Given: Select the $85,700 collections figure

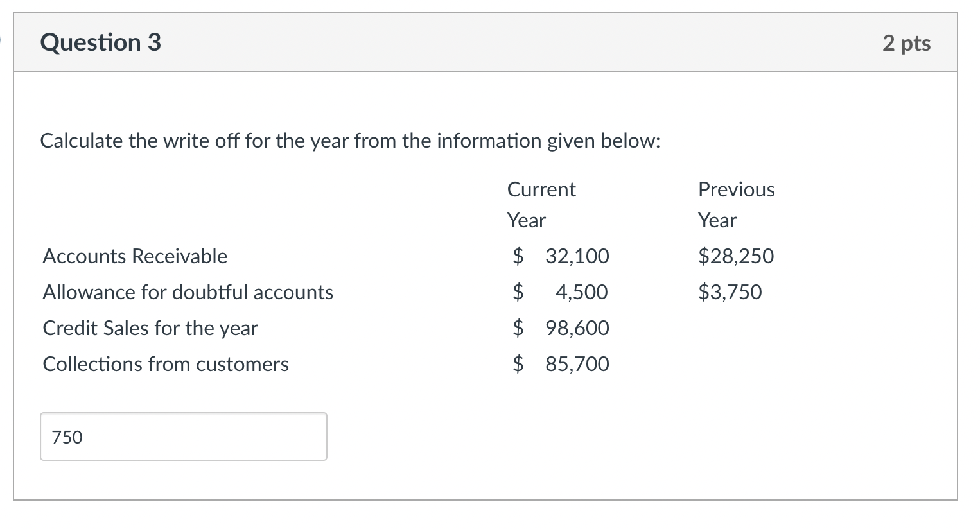Looking at the screenshot, I should coord(576,364).
